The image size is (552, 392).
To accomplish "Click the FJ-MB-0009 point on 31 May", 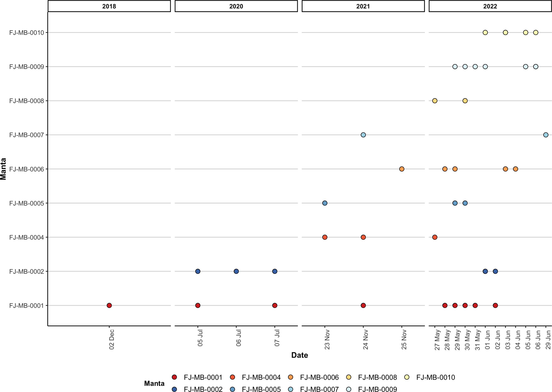I will [475, 66].
